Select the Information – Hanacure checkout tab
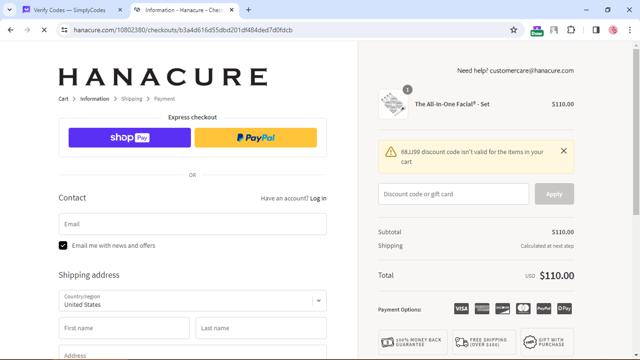The height and width of the screenshot is (360, 640). [183, 10]
